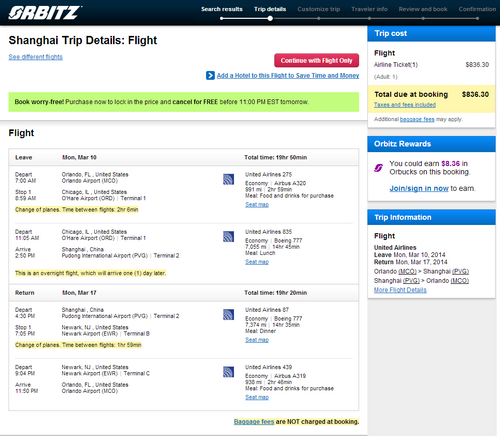Screen dimensions: 500x436
Task: Click Join/sign in now link
Action: point(419,188)
